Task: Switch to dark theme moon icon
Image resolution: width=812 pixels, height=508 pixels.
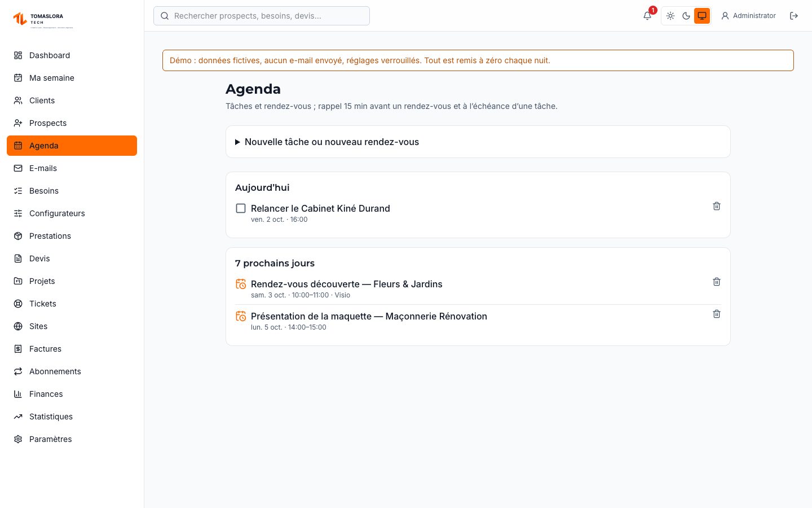Action: [x=686, y=16]
